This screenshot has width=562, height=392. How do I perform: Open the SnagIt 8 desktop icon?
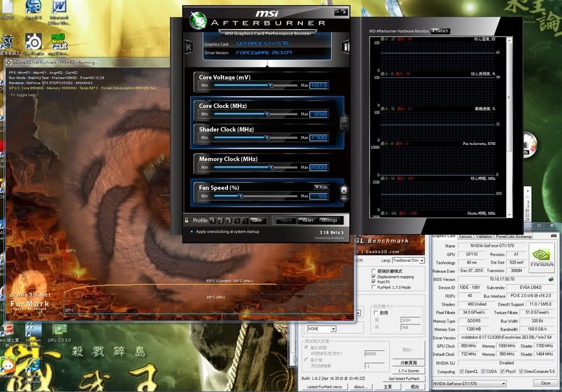pyautogui.click(x=34, y=10)
